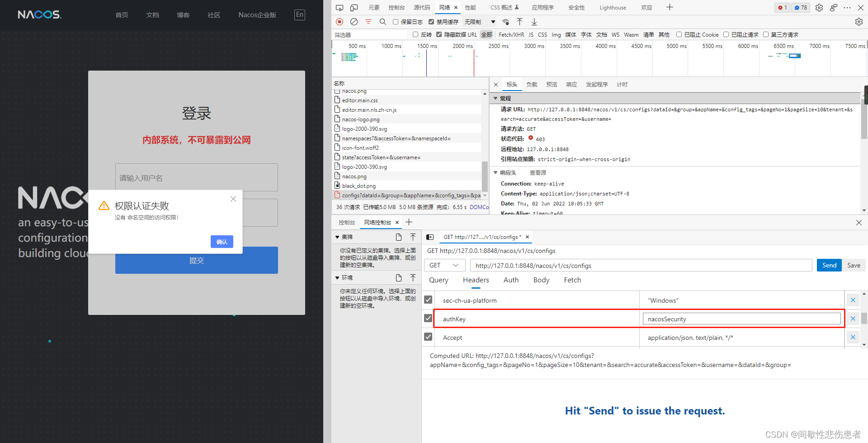868x443 pixels.
Task: Uncheck sec-ch-ua-platform header checkbox
Action: (428, 300)
